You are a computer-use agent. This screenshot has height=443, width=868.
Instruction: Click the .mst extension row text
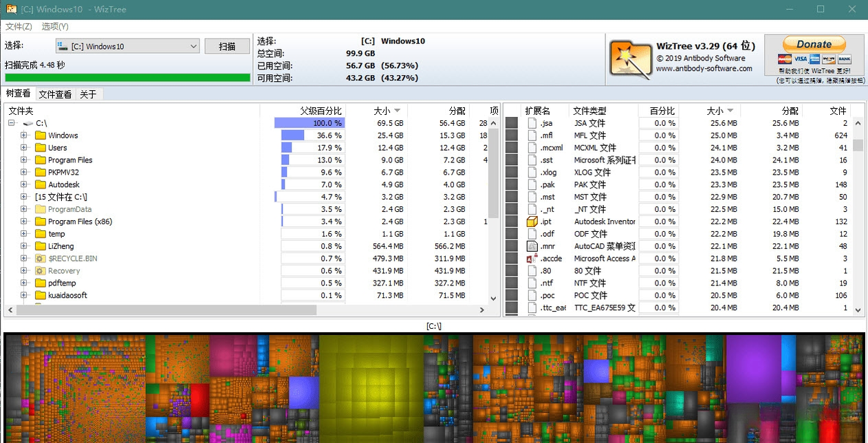(x=547, y=197)
